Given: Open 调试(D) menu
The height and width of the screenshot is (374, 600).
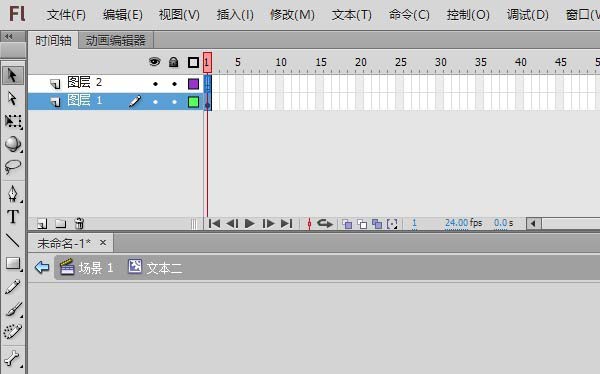Looking at the screenshot, I should 528,15.
